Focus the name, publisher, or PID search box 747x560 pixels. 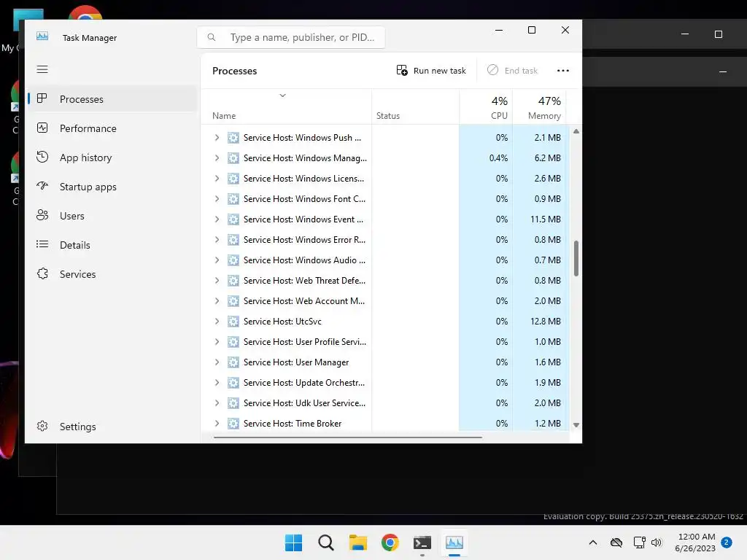(x=291, y=37)
